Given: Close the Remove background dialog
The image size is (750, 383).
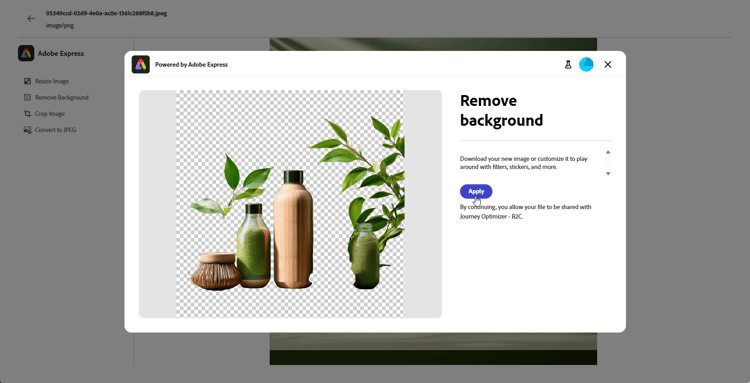Looking at the screenshot, I should coord(608,65).
